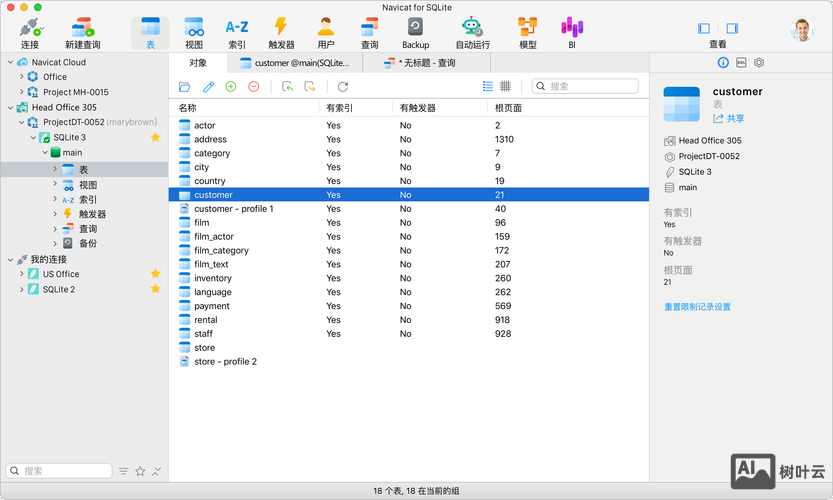Viewport: 833px width, 500px height.
Task: Click the red delete table minus icon
Action: [x=254, y=87]
